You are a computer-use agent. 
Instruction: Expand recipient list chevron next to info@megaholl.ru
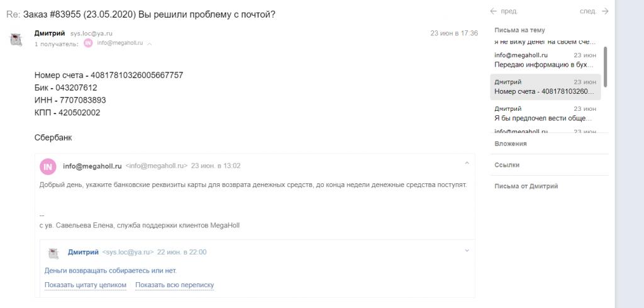(150, 43)
